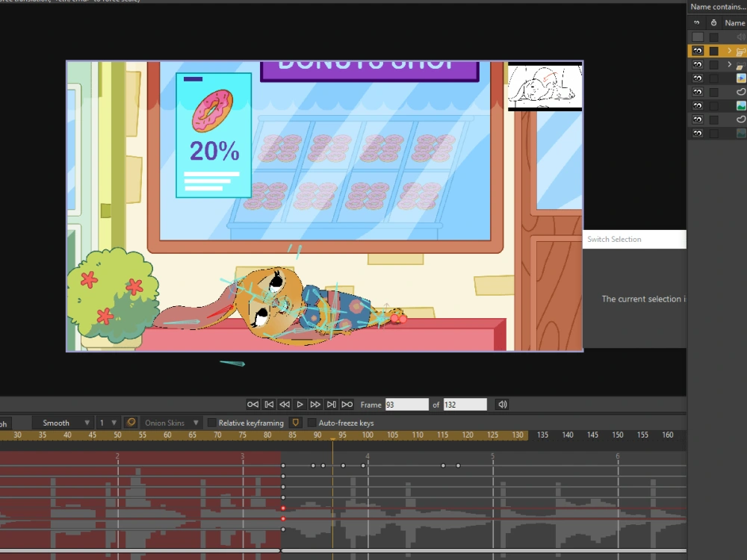Open the Onion Skins dropdown
The image size is (747, 560).
[x=172, y=423]
